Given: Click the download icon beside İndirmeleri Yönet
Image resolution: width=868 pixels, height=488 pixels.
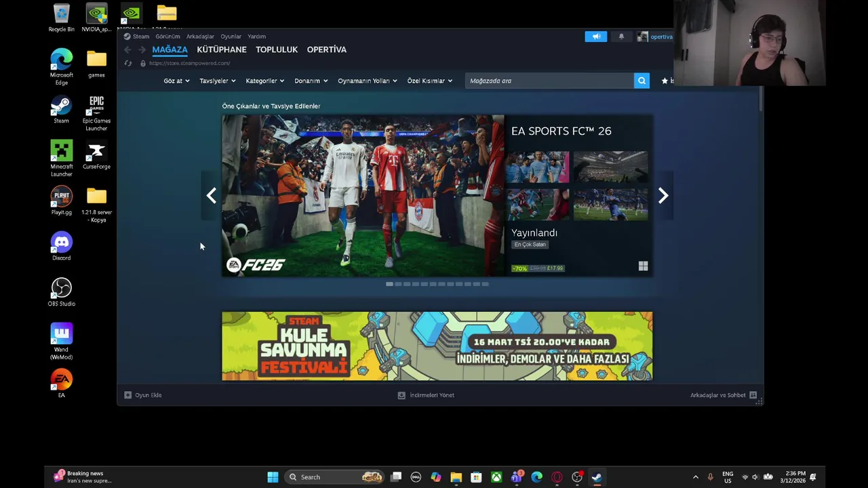Looking at the screenshot, I should pyautogui.click(x=401, y=395).
